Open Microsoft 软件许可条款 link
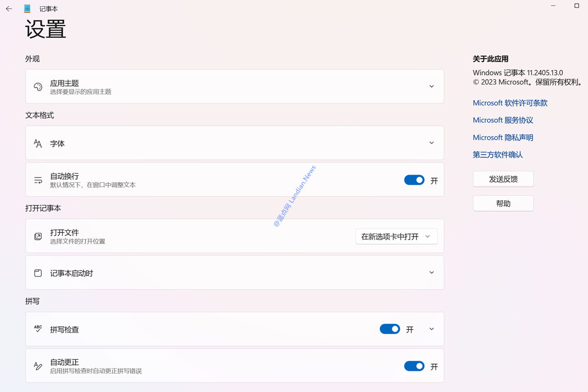 click(x=510, y=103)
